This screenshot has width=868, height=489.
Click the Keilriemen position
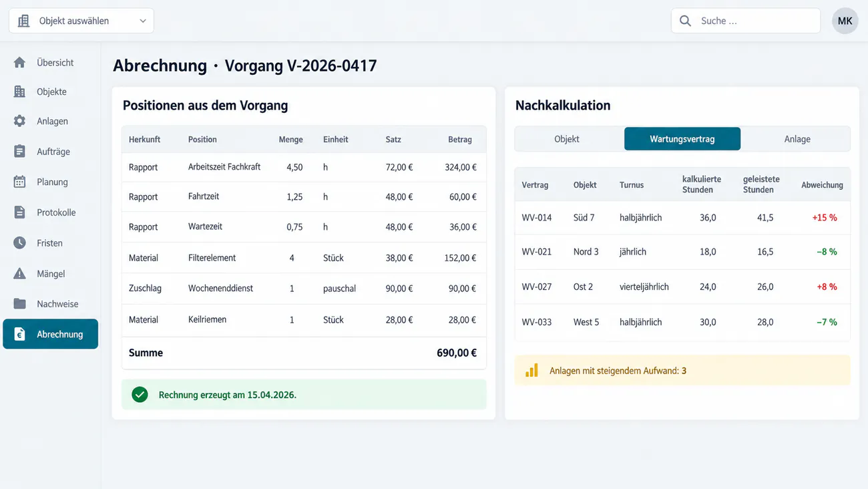(207, 319)
